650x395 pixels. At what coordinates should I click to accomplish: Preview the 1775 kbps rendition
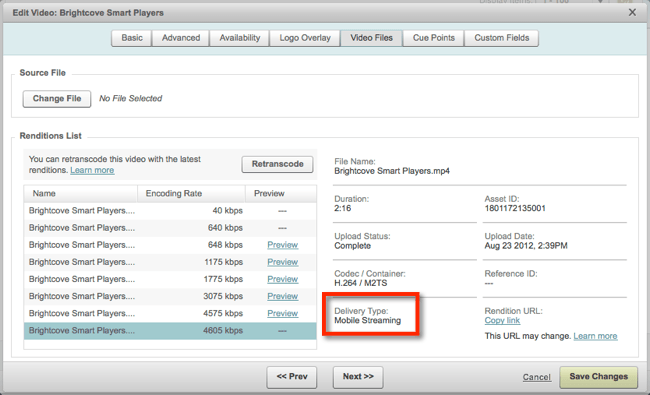(x=282, y=279)
